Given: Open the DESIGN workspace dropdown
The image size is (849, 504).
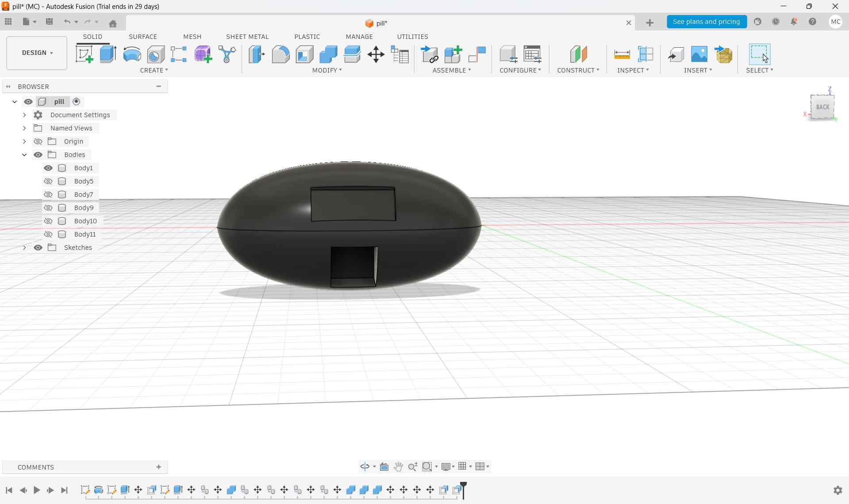Looking at the screenshot, I should click(37, 53).
